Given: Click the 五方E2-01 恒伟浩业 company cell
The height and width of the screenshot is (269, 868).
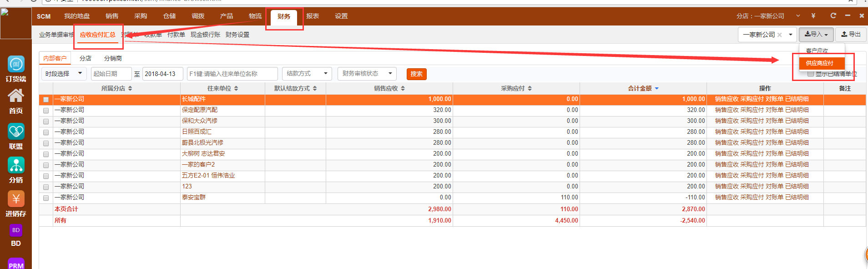Looking at the screenshot, I should [x=208, y=176].
